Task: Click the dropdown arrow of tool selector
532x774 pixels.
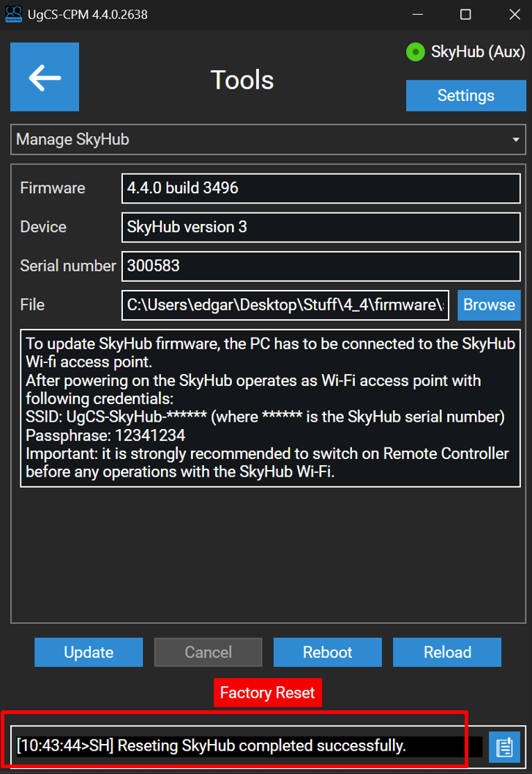Action: click(x=516, y=139)
